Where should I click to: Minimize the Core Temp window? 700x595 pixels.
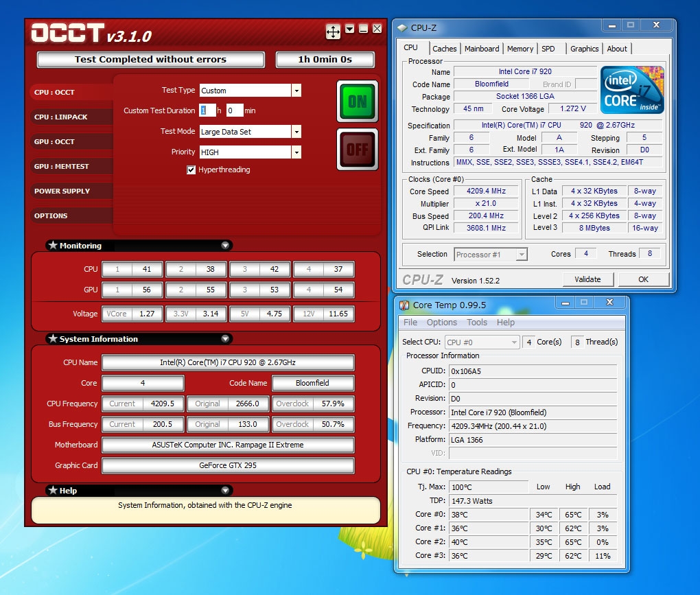[565, 303]
